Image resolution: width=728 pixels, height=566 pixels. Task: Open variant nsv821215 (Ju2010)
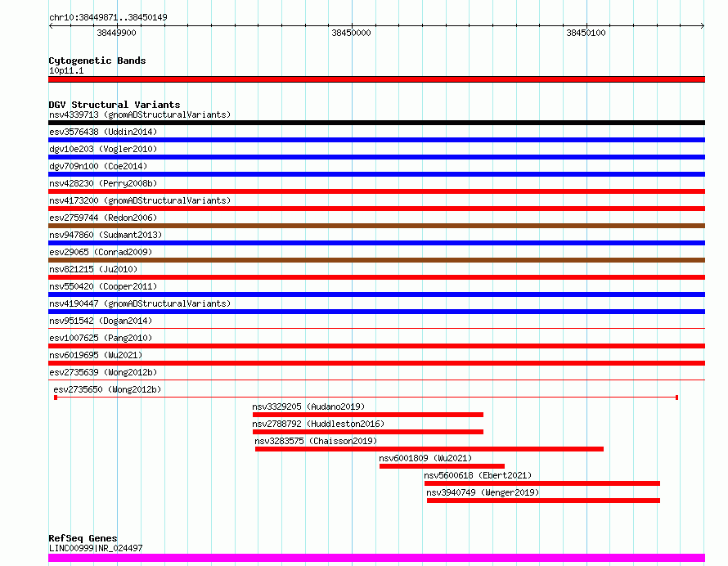(x=93, y=269)
